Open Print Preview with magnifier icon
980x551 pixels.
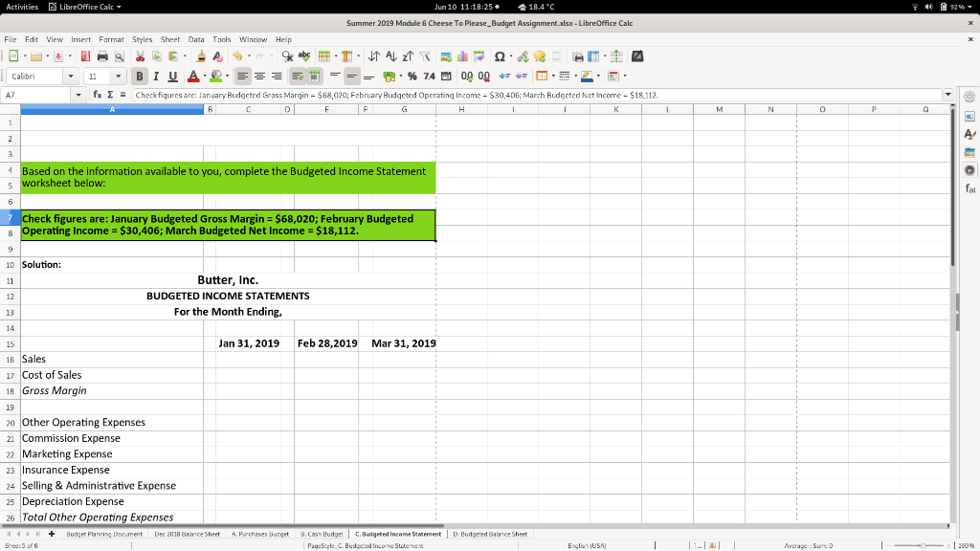click(x=120, y=56)
